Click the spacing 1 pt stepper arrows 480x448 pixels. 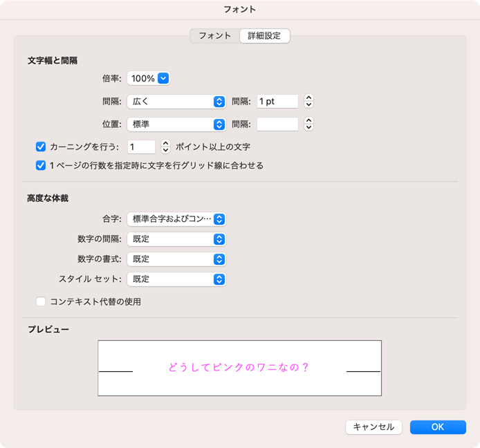click(309, 102)
